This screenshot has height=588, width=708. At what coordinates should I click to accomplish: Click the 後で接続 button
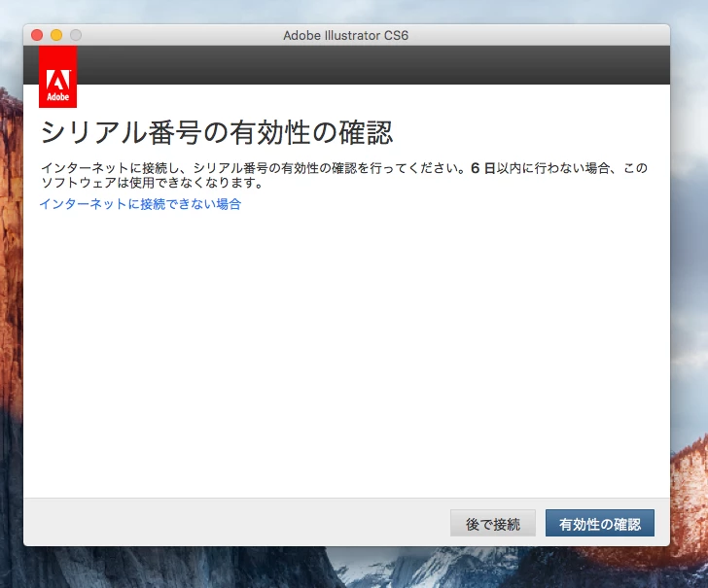[493, 523]
